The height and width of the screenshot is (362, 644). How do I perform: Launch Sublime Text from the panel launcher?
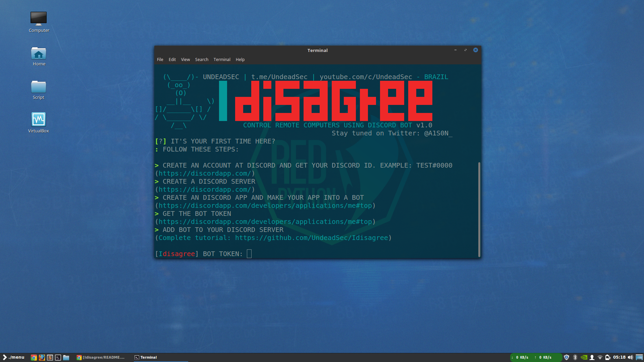(x=50, y=358)
